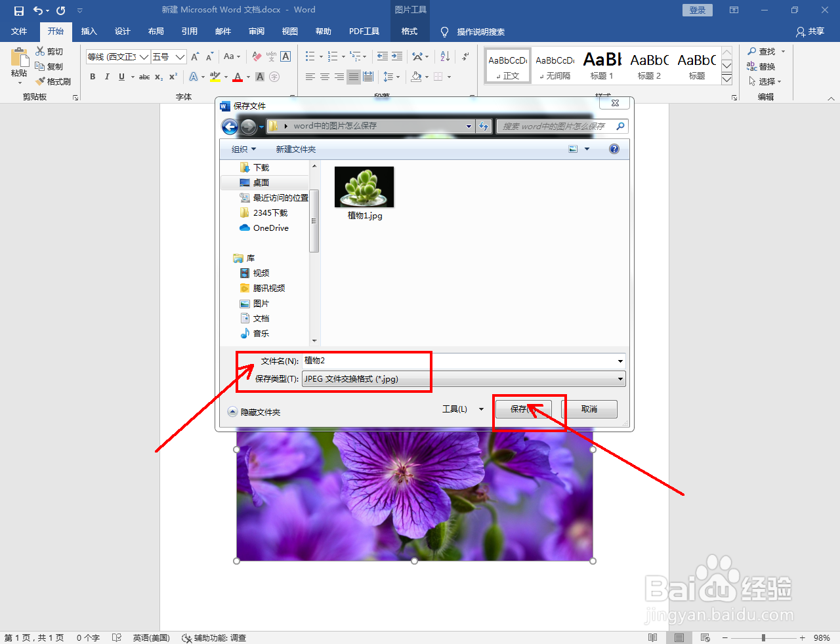Increase font size with the A up icon
Viewport: 840px width, 644px height.
coord(195,57)
